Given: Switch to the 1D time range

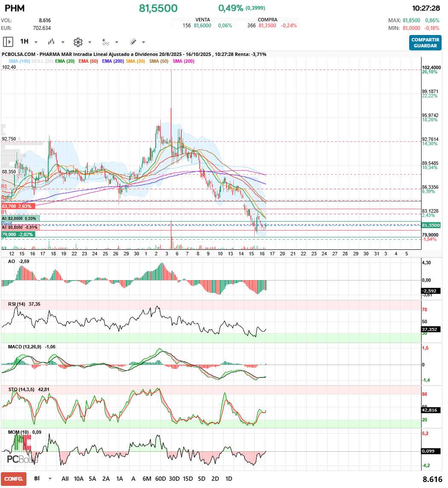Looking at the screenshot, I should 229,479.
